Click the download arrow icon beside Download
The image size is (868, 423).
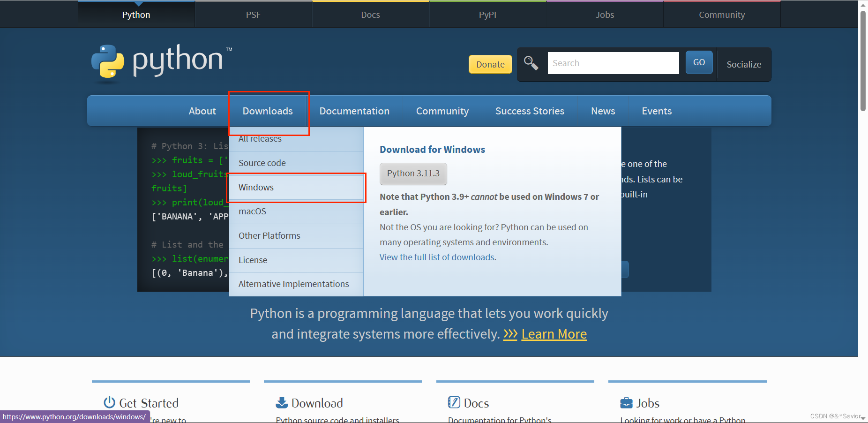282,402
